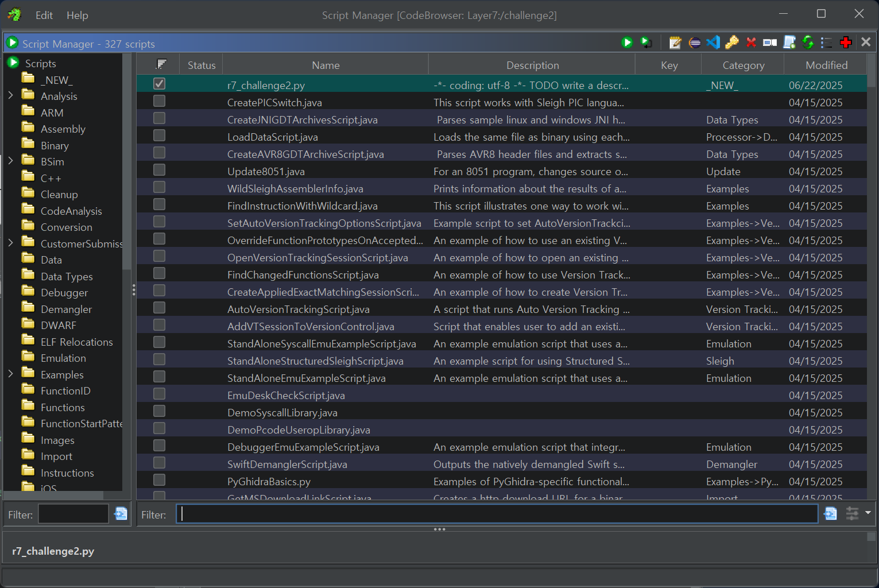Clear the category tree filter icon
The image size is (879, 588).
point(121,513)
